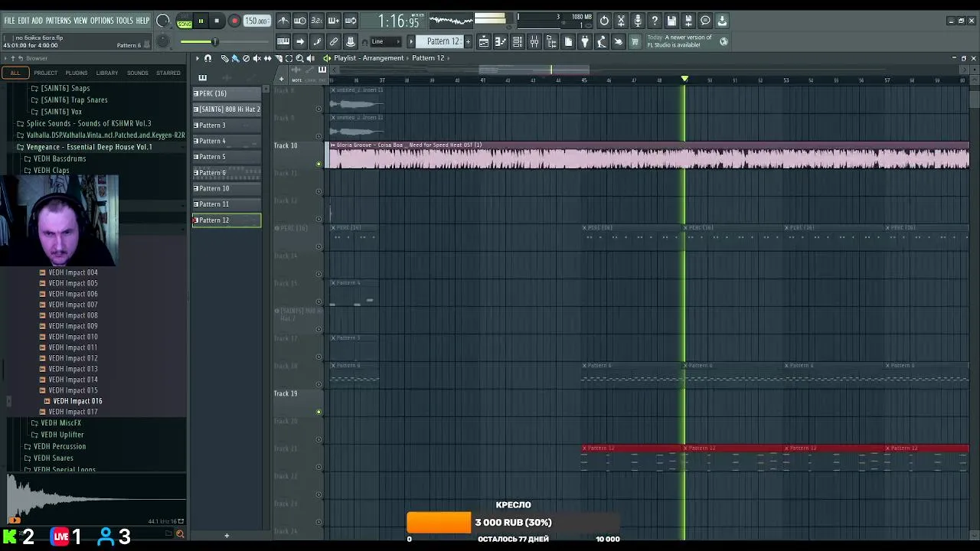Toggle the Browser view icon
980x551 pixels.
tap(551, 41)
